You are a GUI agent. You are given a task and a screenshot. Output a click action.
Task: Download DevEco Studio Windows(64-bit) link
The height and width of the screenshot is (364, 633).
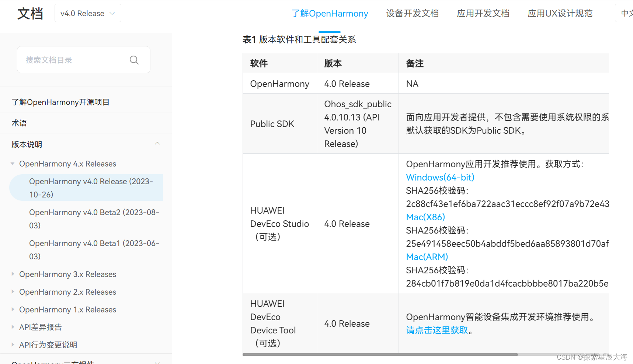click(x=440, y=177)
